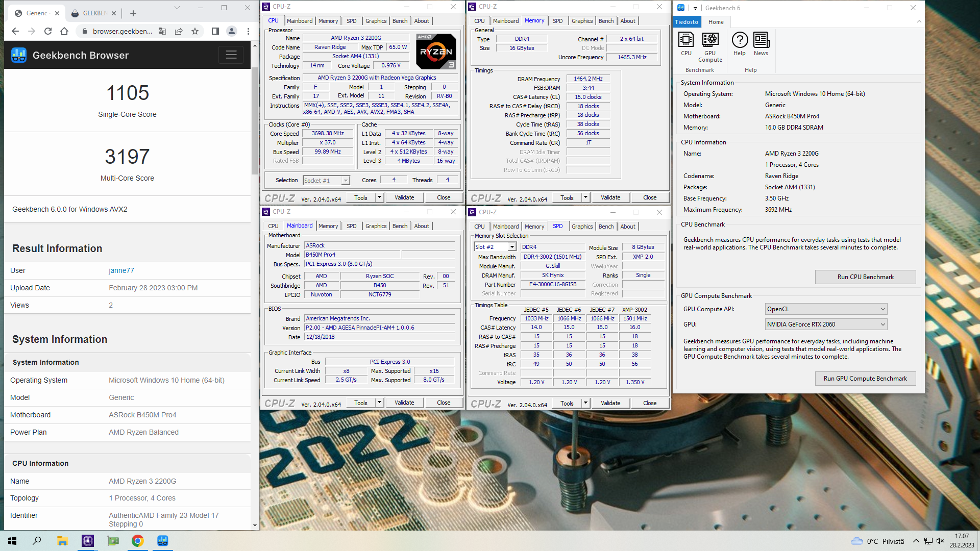The height and width of the screenshot is (551, 980).
Task: Switch to Memory tab in CPU-Z SPD window
Action: [x=534, y=227]
